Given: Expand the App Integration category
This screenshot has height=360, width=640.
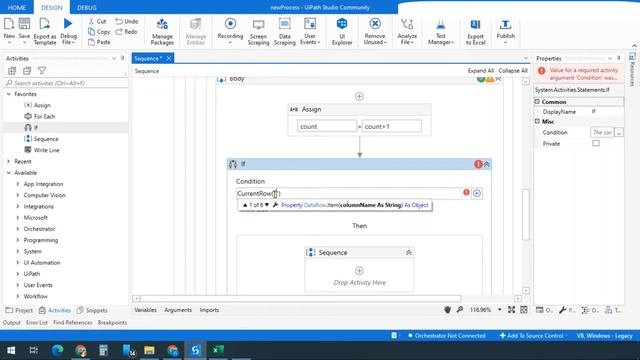Looking at the screenshot, I should click(x=18, y=184).
